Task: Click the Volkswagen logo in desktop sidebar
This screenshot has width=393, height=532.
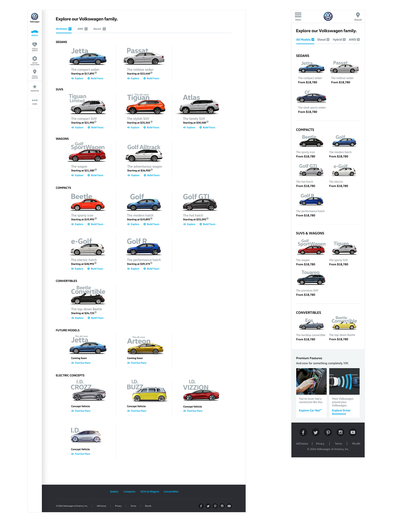Action: [35, 18]
